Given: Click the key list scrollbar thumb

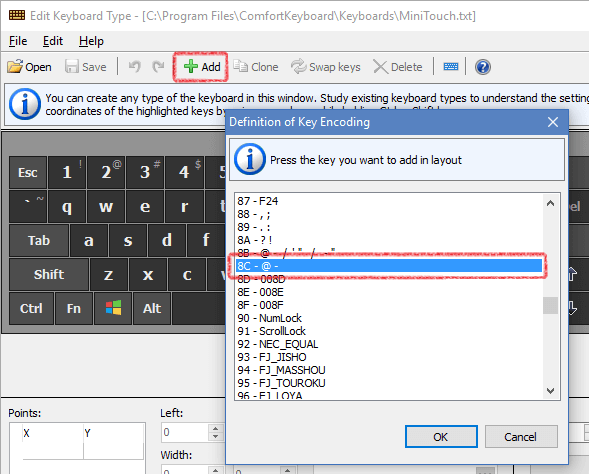Looking at the screenshot, I should click(x=550, y=305).
